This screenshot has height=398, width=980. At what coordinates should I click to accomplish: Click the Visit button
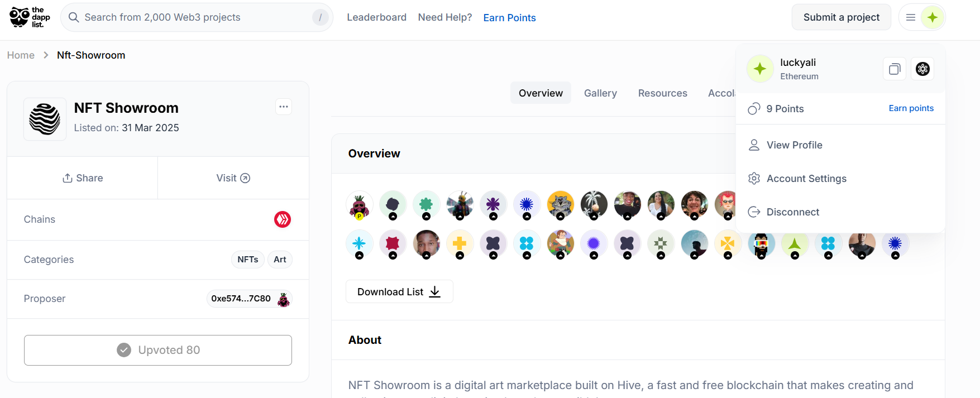[x=233, y=178]
